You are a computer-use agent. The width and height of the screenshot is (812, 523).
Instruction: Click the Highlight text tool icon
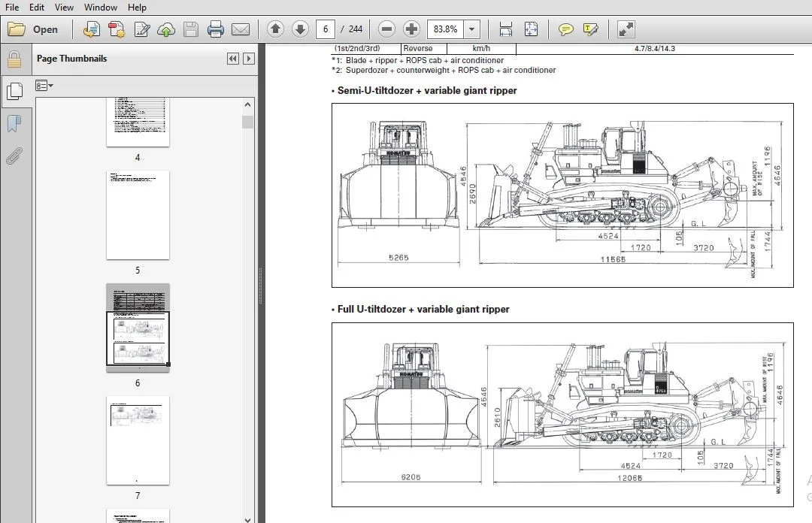(x=590, y=29)
